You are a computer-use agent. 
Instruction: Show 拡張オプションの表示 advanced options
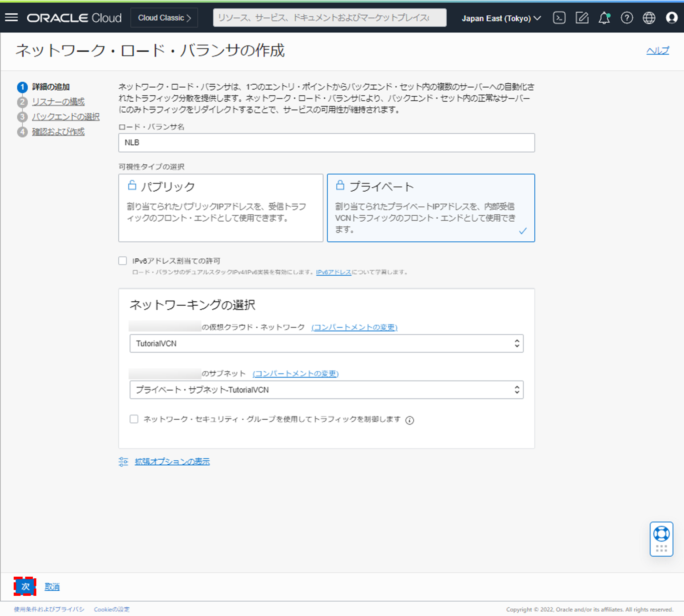tap(172, 461)
